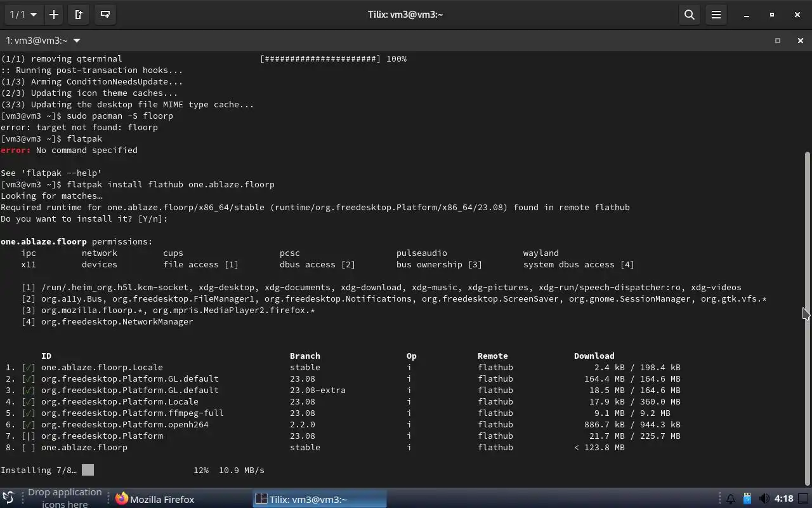Click the taskbar tray separator handle
The image size is (812, 508).
(719, 499)
